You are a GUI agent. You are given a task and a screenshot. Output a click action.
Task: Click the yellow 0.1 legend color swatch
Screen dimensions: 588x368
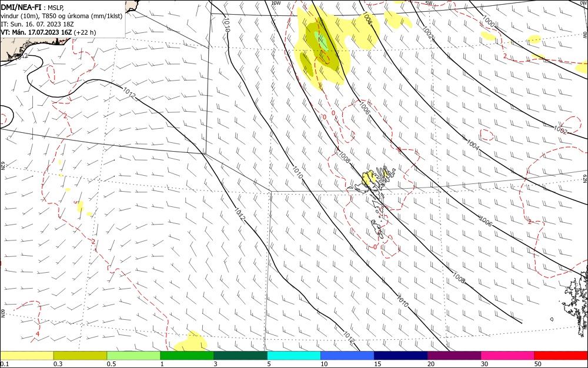[26, 356]
